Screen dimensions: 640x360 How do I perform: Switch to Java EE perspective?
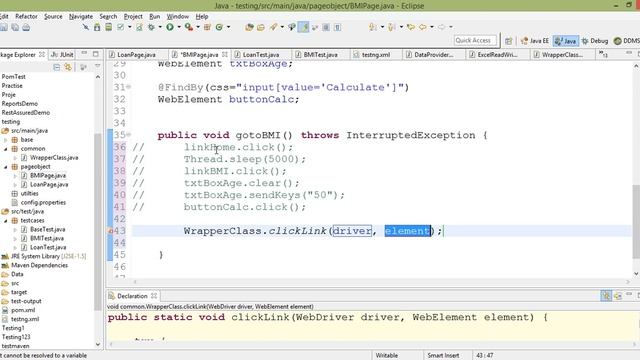click(x=535, y=41)
